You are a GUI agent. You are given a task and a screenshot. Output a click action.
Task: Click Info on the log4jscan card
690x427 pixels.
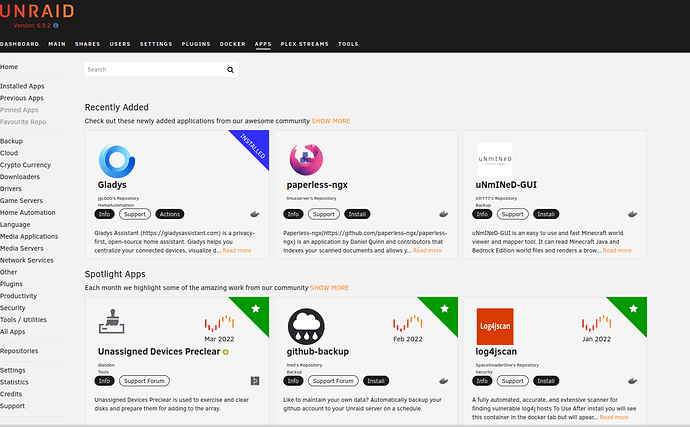(482, 381)
